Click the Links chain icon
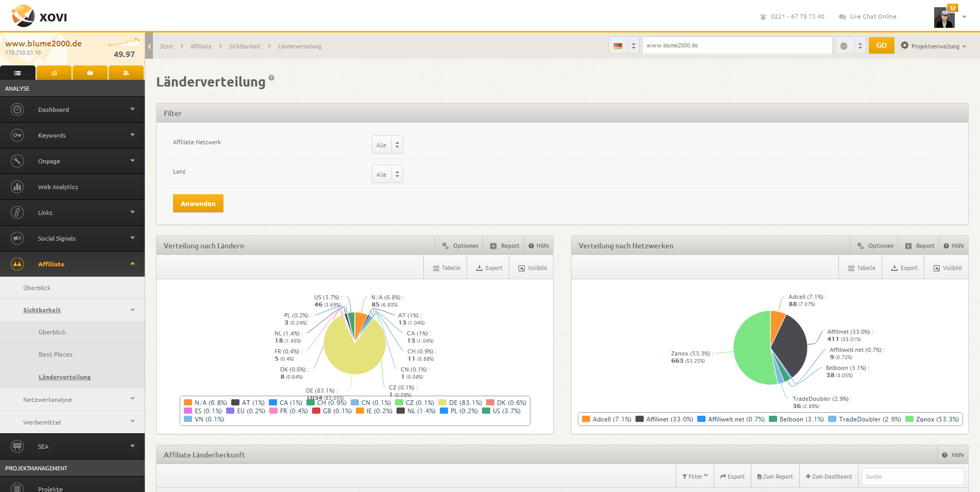The height and width of the screenshot is (492, 980). 18,213
